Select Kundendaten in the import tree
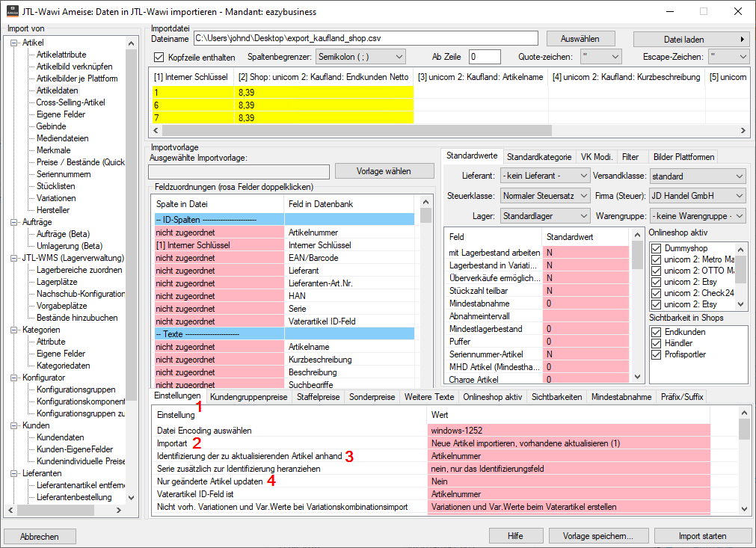Viewport: 756px width, 548px height. pos(61,437)
